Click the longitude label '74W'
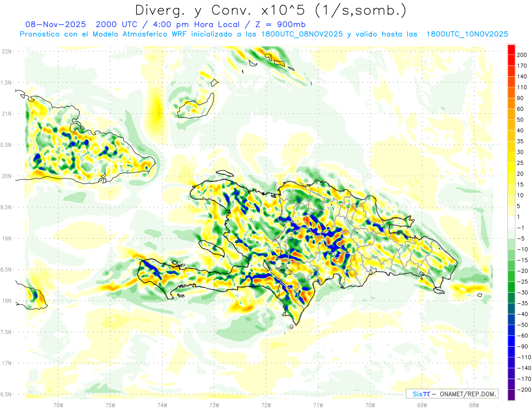The width and height of the screenshot is (532, 411). tap(162, 404)
